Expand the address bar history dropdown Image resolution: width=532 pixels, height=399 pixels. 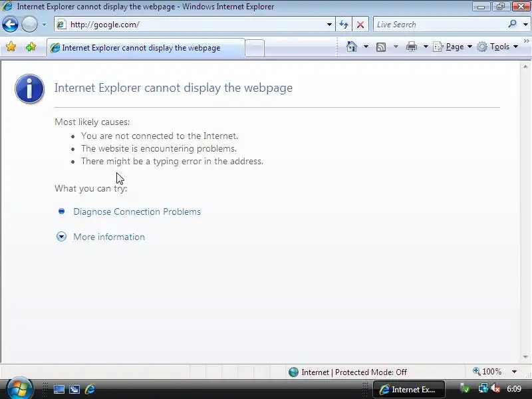329,25
